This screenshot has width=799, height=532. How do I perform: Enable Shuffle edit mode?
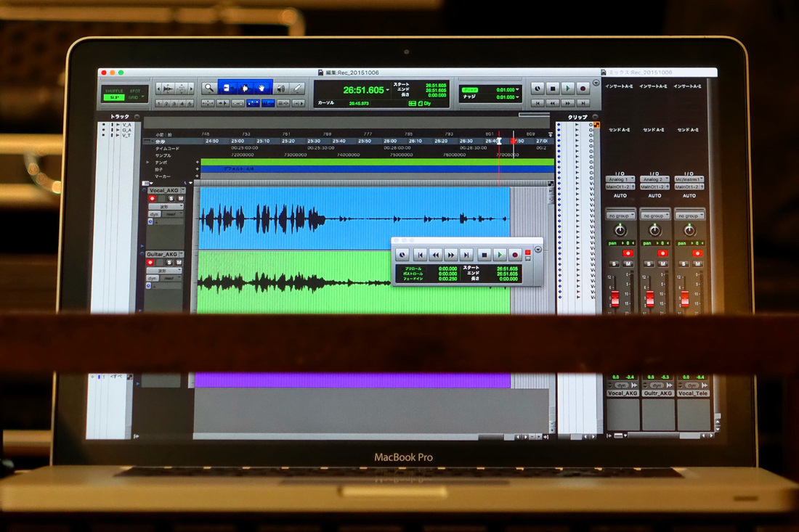coord(113,91)
